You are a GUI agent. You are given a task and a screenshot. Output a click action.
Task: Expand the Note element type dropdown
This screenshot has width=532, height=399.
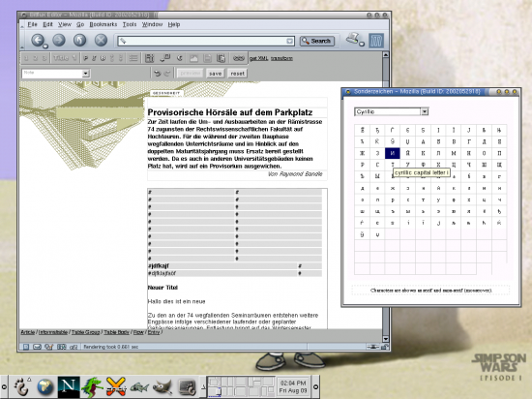85,74
